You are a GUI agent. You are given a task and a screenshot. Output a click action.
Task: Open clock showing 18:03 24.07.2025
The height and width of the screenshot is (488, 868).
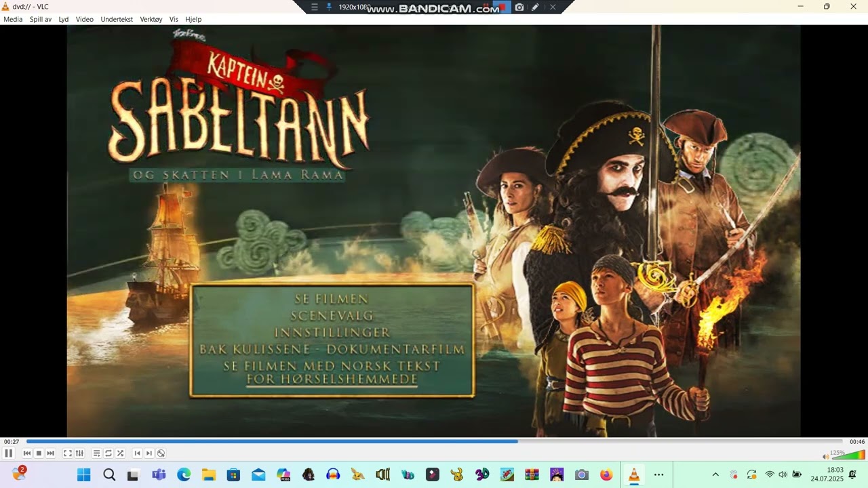826,474
